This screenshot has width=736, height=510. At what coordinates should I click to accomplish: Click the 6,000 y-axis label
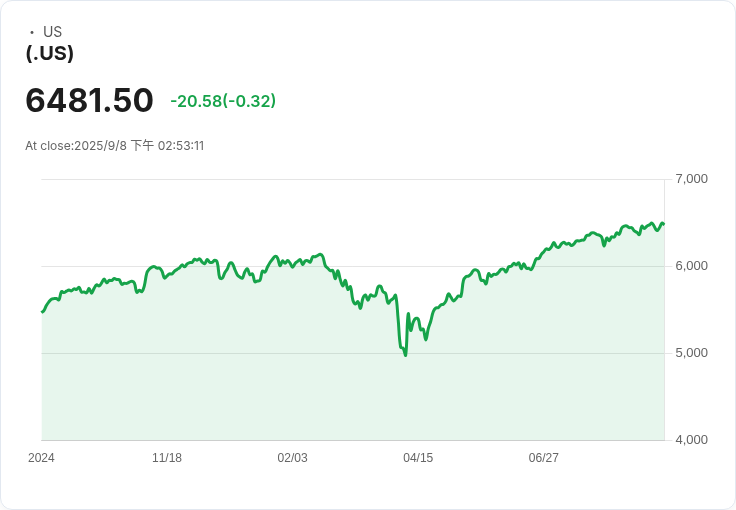click(691, 266)
